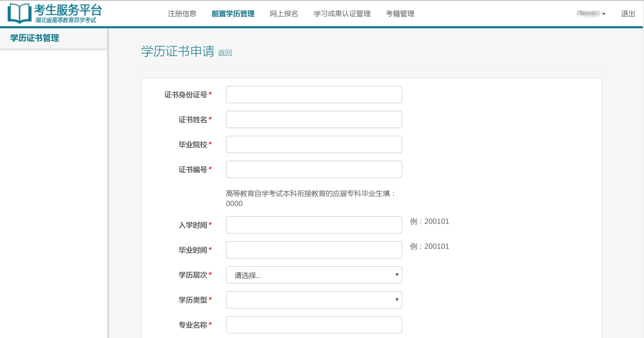
Task: Click the 退出 logout link
Action: tap(628, 14)
